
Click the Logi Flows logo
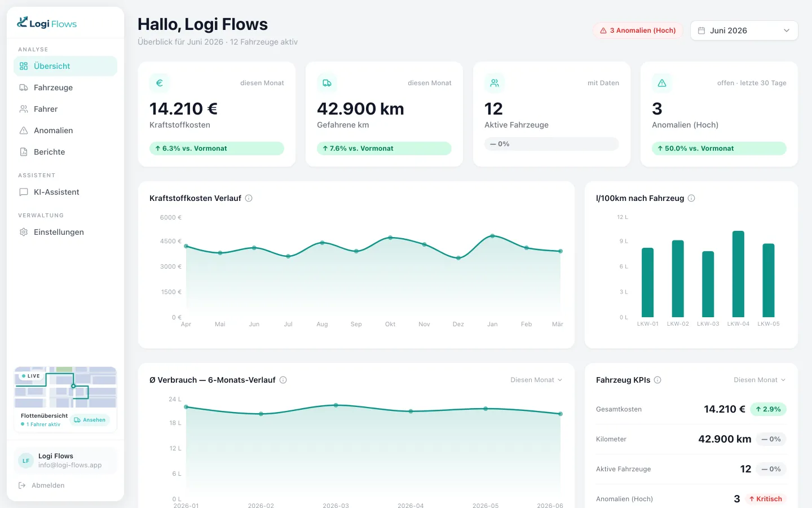(47, 23)
